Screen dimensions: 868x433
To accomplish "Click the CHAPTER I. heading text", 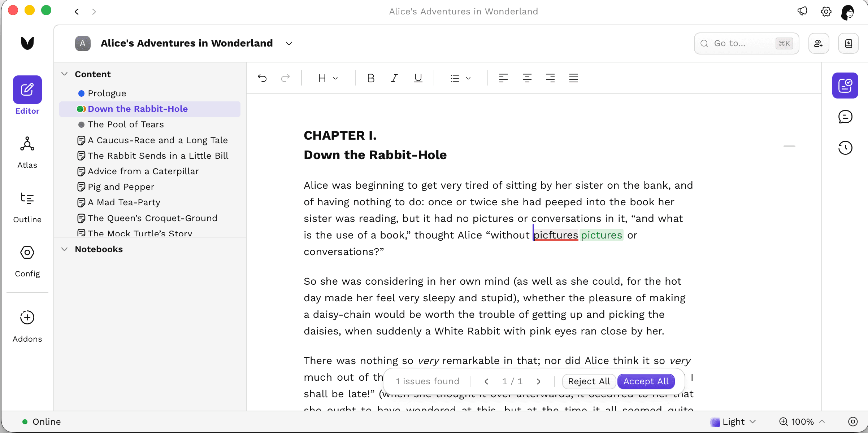I will point(340,135).
